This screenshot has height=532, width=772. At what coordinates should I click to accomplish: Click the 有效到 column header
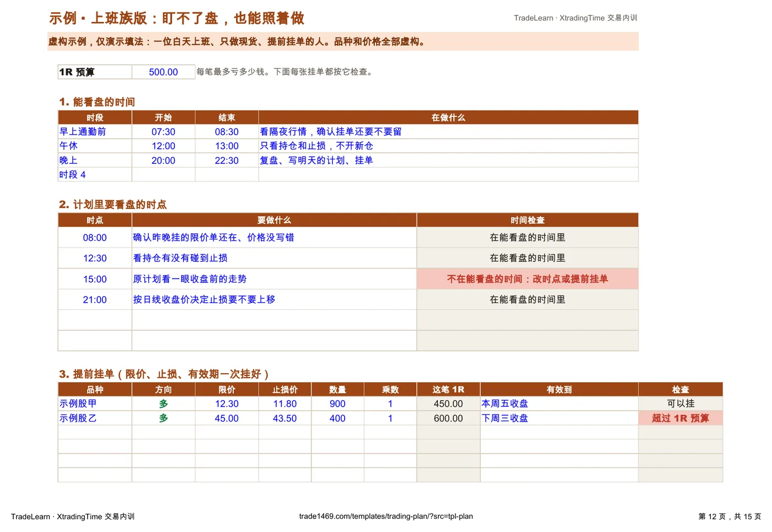[559, 389]
